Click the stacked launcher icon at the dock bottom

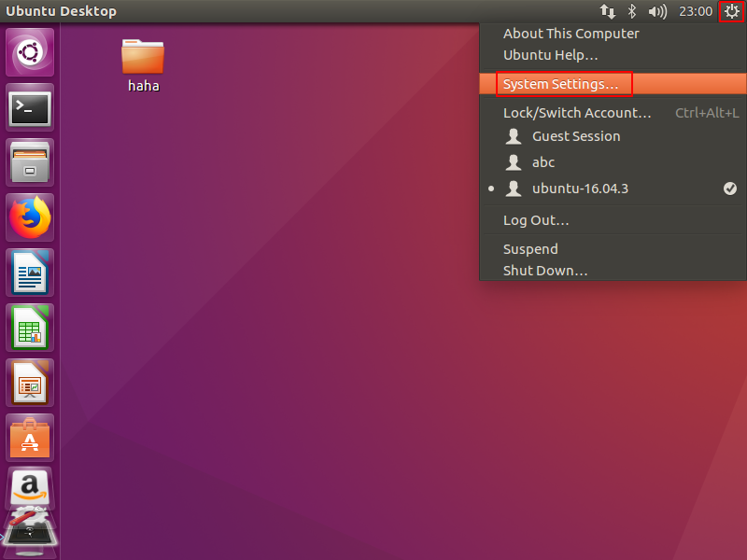[x=30, y=532]
